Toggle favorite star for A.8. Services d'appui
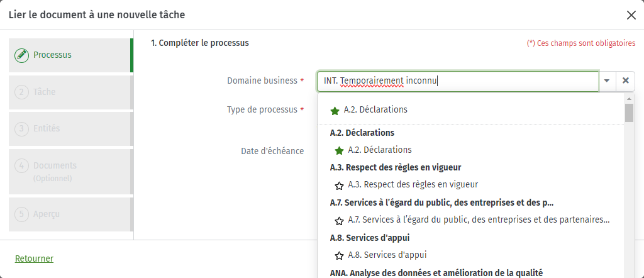 coord(339,256)
